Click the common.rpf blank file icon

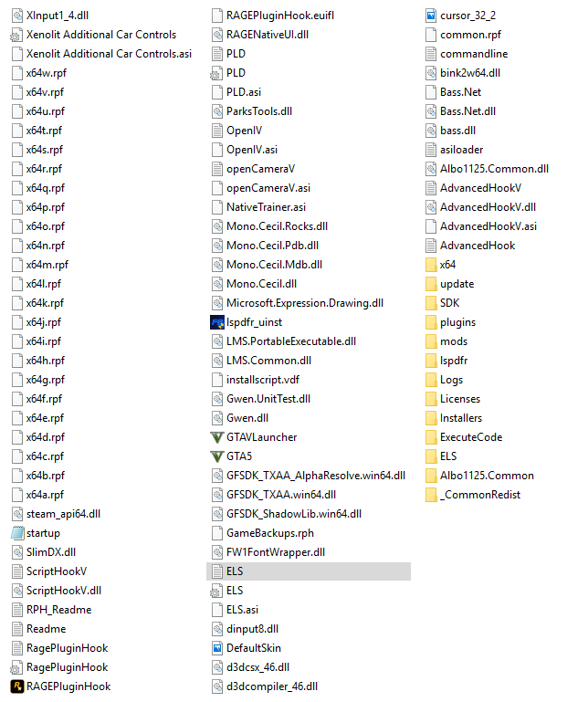(x=430, y=35)
